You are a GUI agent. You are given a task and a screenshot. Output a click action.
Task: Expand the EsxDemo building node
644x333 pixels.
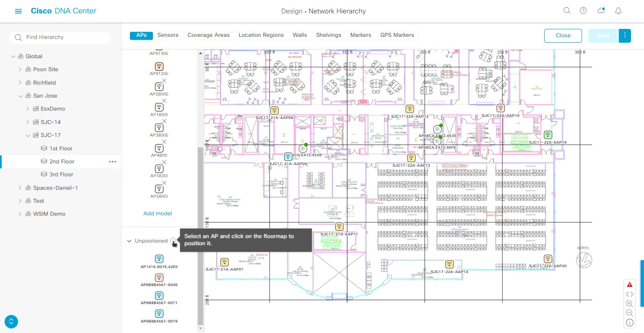(28, 109)
